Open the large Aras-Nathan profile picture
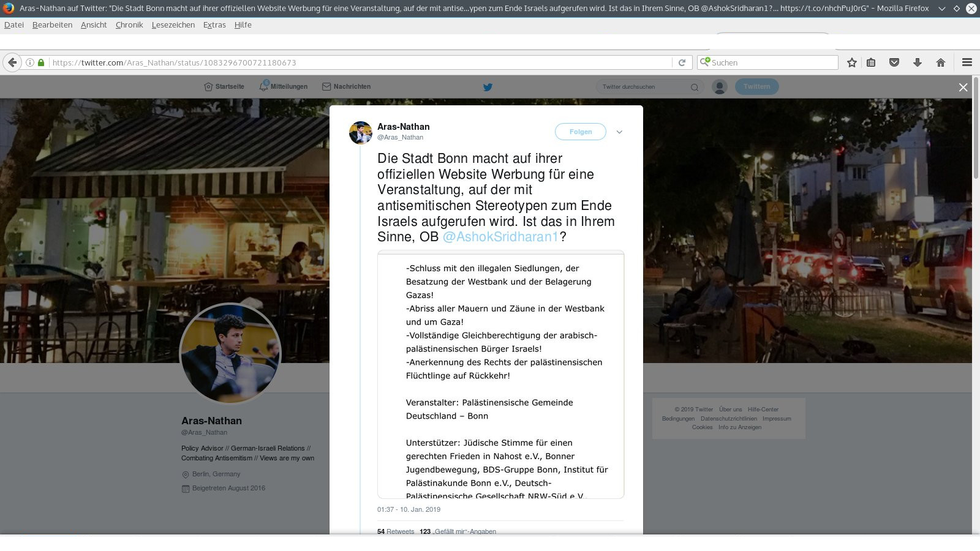Viewport: 980px width, 551px height. (230, 354)
